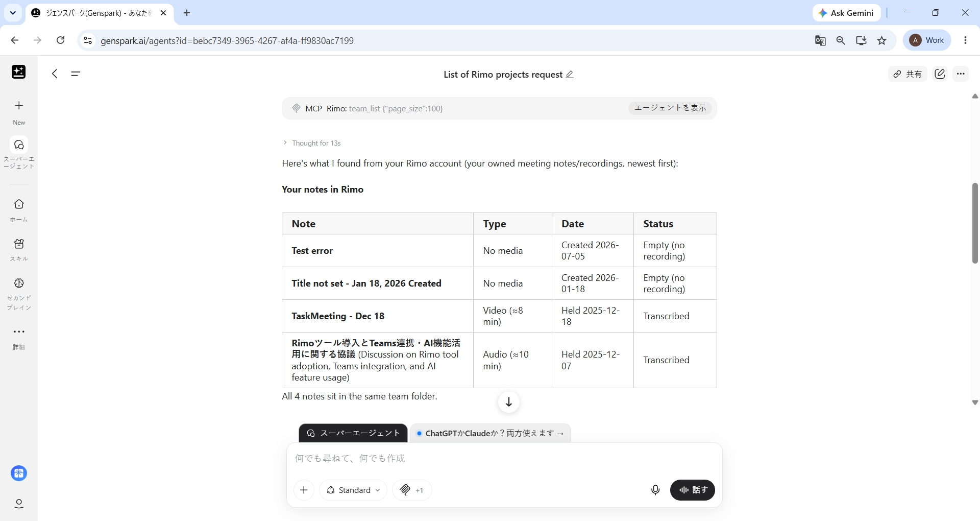Reload the page
This screenshot has height=521, width=980.
pos(60,40)
